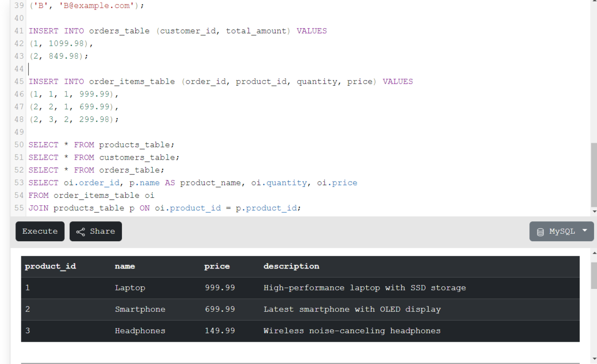The height and width of the screenshot is (364, 597).
Task: Select the SELECT keyword on line 50
Action: (x=43, y=144)
